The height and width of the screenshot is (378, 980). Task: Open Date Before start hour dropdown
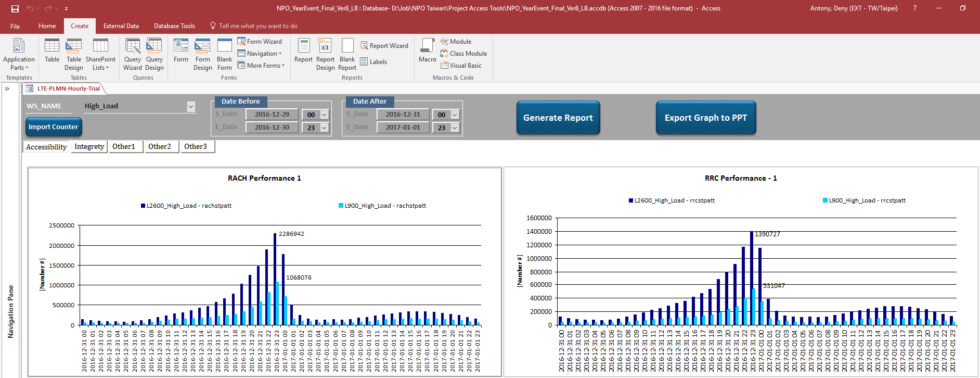pyautogui.click(x=324, y=115)
